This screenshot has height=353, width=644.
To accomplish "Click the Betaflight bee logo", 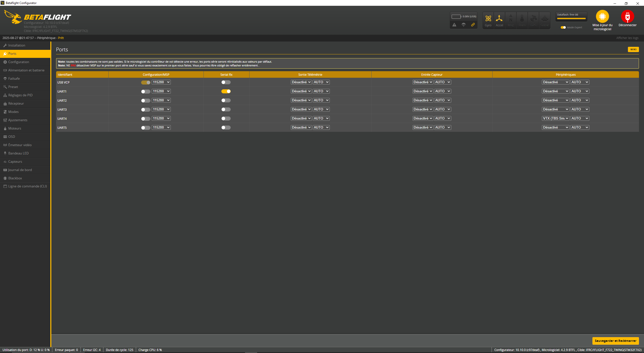I will (13, 17).
